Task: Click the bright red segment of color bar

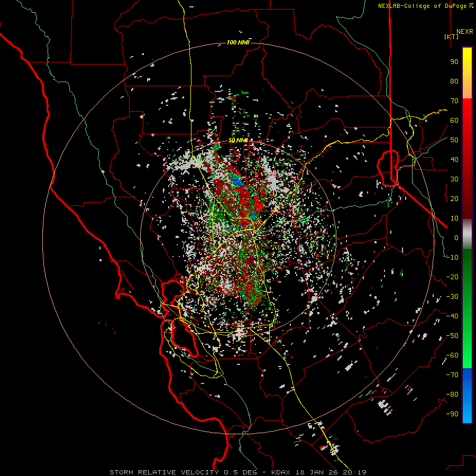Action: pyautogui.click(x=467, y=159)
